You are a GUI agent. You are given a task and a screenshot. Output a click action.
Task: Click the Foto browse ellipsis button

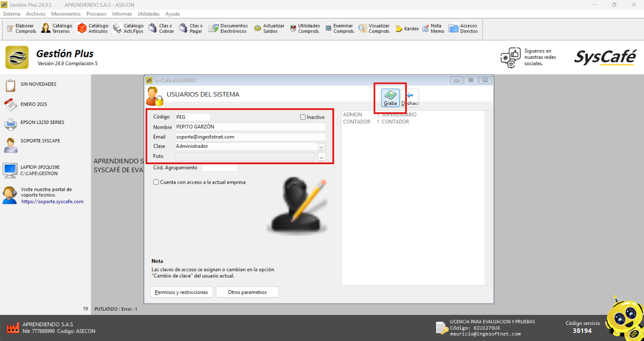(x=321, y=157)
